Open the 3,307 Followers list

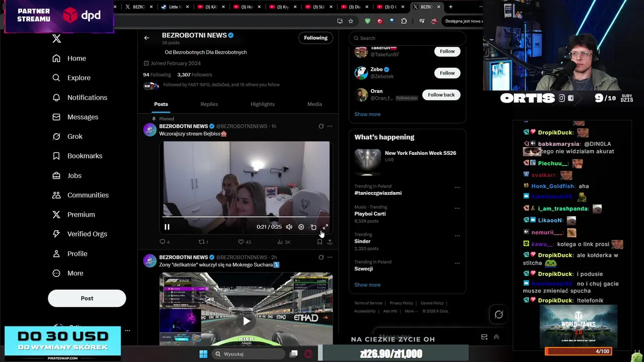(x=194, y=74)
